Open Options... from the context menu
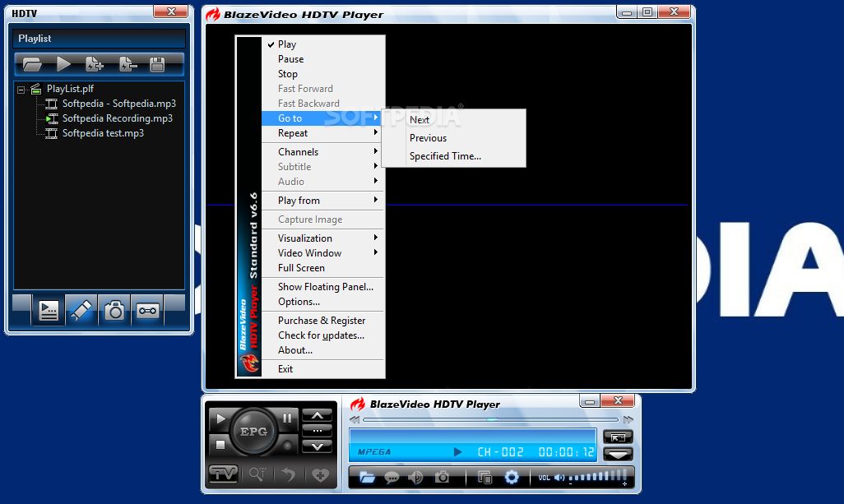This screenshot has width=844, height=504. 323,302
